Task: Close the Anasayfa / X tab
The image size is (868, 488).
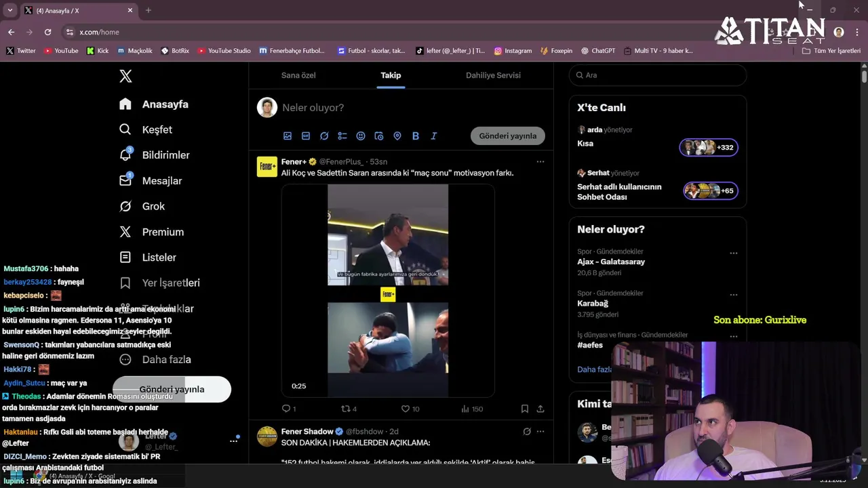Action: (x=130, y=10)
